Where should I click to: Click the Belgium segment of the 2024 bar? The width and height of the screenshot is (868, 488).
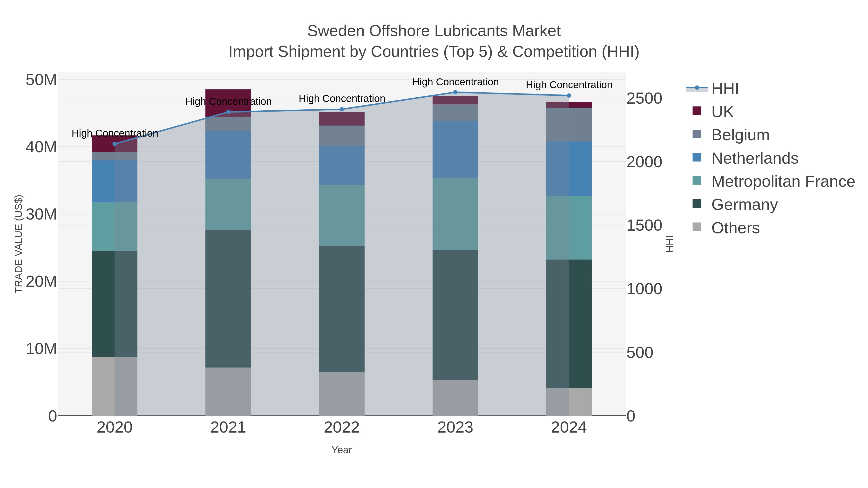pyautogui.click(x=569, y=125)
